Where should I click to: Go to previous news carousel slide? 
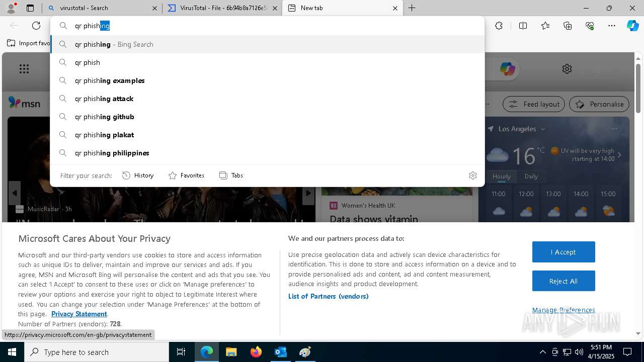click(14, 193)
